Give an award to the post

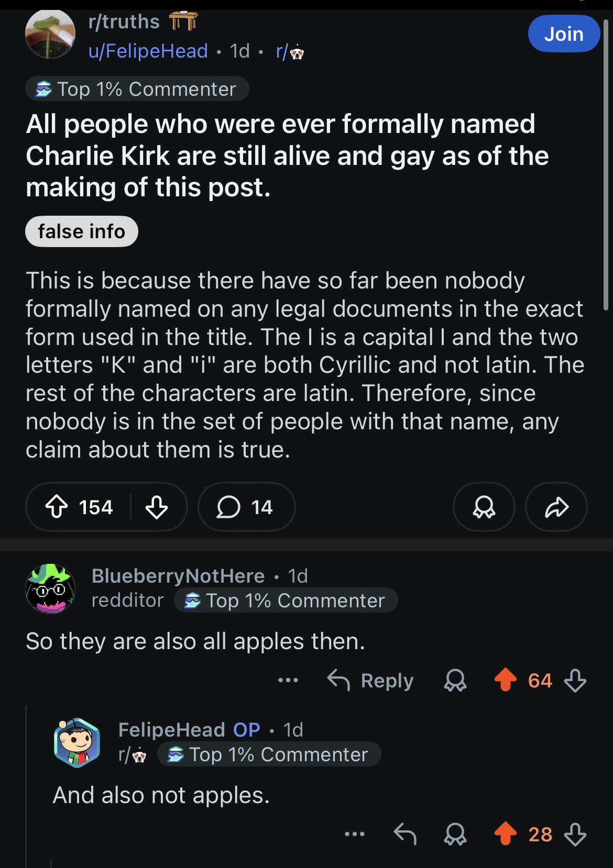coord(483,506)
